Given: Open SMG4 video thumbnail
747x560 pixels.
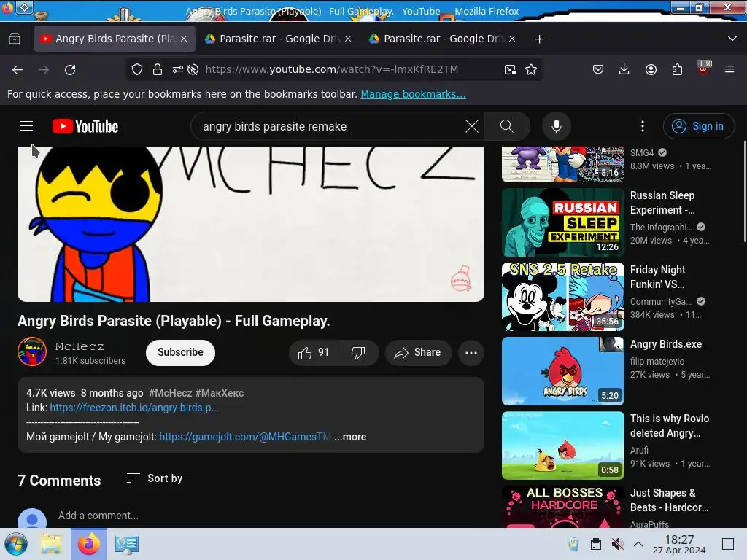Looking at the screenshot, I should pos(563,164).
